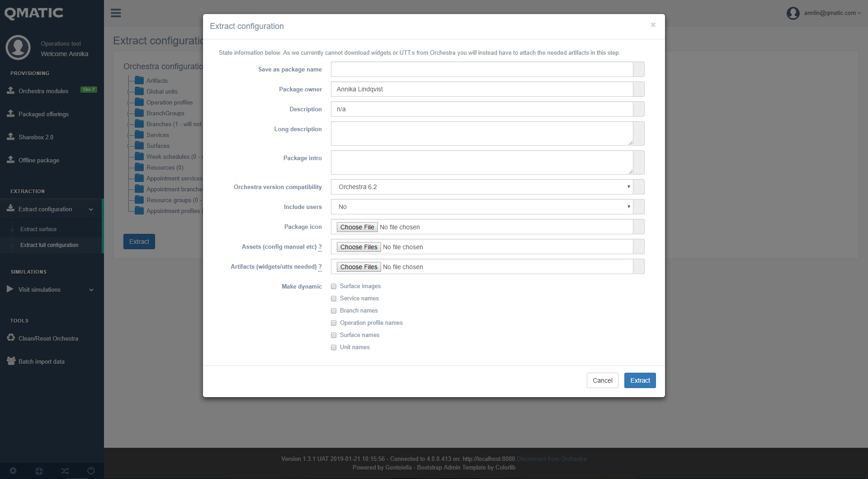Click the Packaged offerings upload icon

pyautogui.click(x=11, y=114)
